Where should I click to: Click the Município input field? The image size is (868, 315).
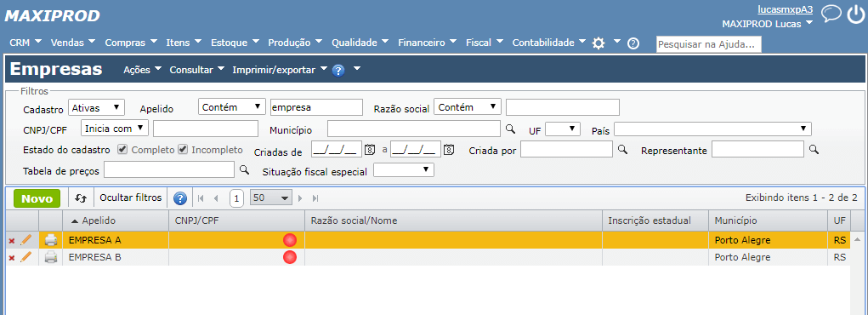(x=414, y=129)
